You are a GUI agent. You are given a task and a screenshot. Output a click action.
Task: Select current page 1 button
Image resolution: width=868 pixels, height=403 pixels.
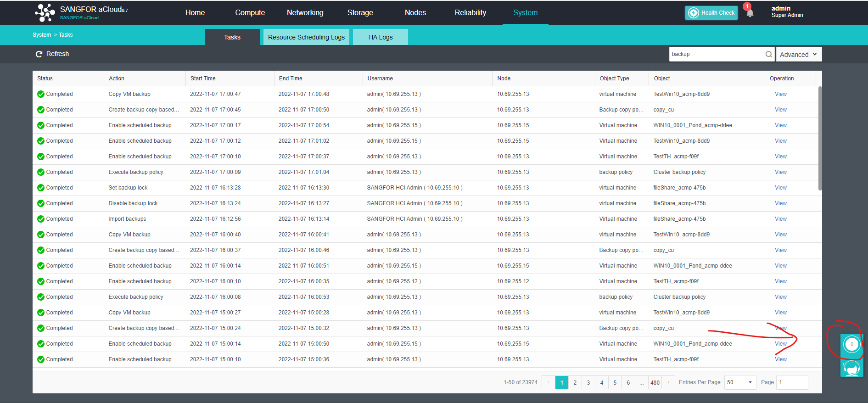tap(561, 382)
